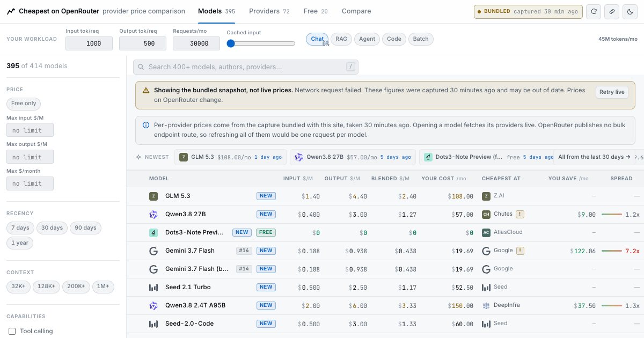Image resolution: width=644 pixels, height=338 pixels.
Task: Click the BUNDLED captured 30 min ago badge
Action: [x=528, y=11]
